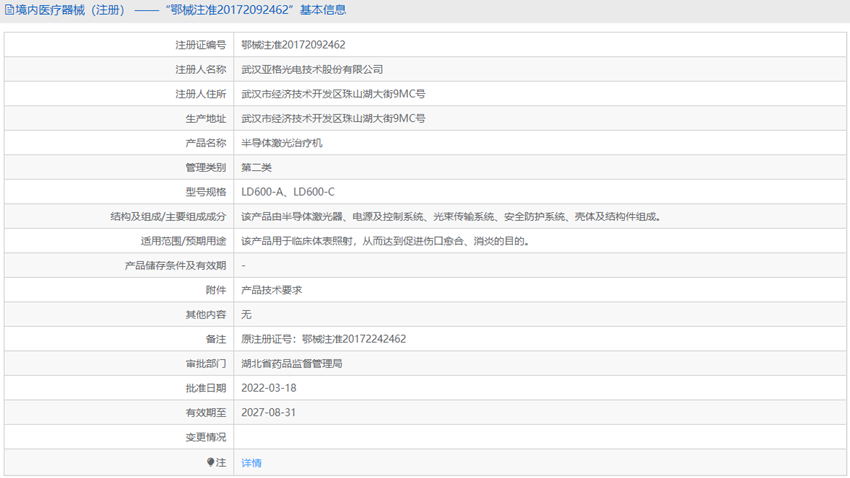Click the 第二类 management category value
This screenshot has width=850, height=478.
point(256,167)
